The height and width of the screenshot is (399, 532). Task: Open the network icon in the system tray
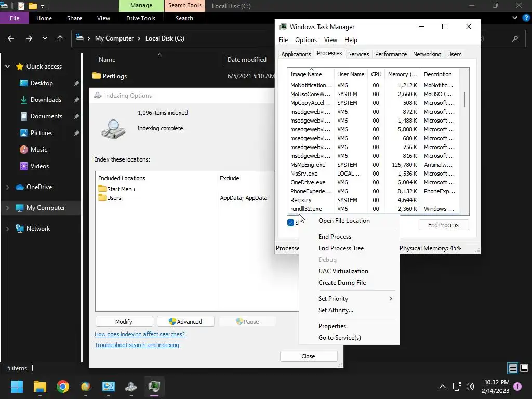457,387
